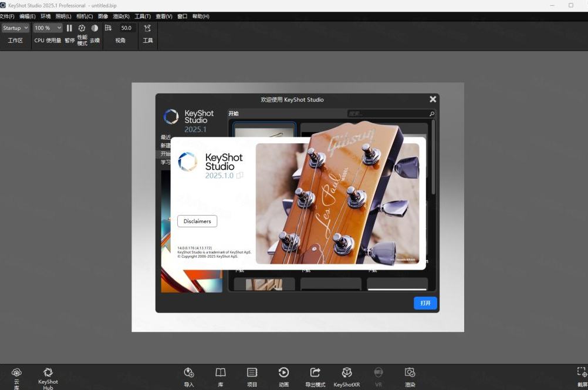Click the field-of-view icon in toolbar
Screen dimensions: 588x390
[x=109, y=28]
